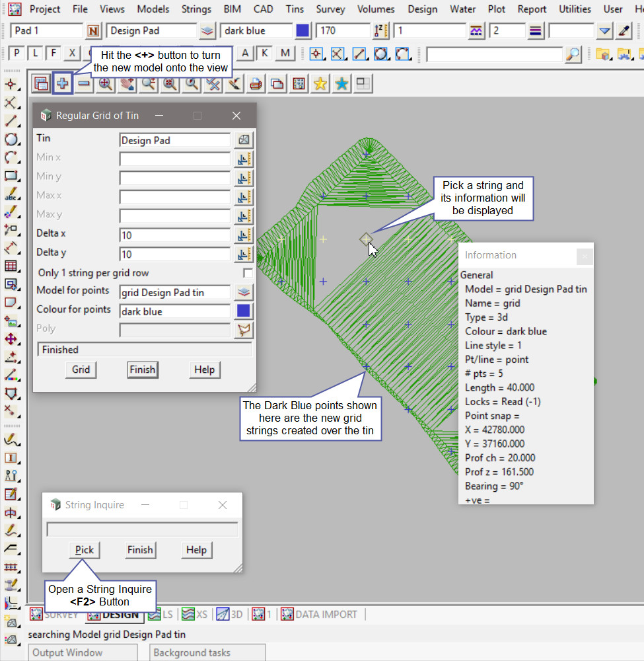Viewport: 644px width, 661px height.
Task: Click the plus button to add model to view
Action: tap(63, 84)
